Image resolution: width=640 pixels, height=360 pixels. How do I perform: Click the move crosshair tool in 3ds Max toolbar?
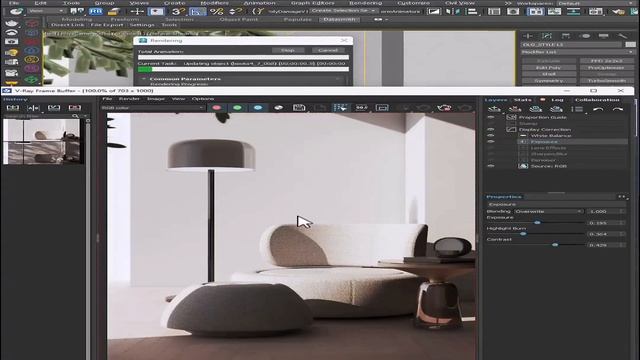[x=137, y=11]
